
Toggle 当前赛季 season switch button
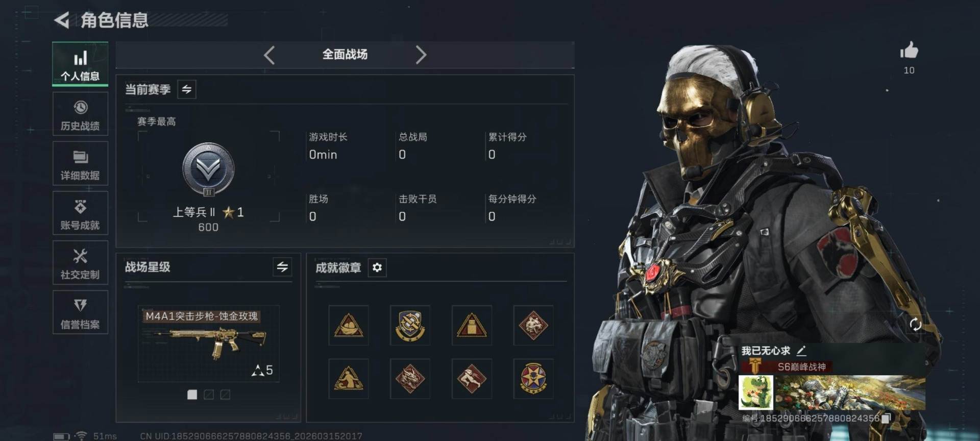click(x=187, y=89)
